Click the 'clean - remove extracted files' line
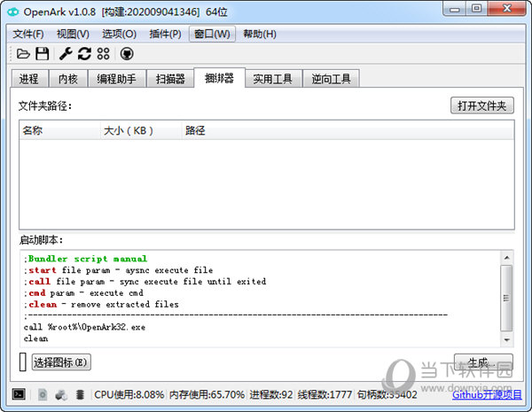The height and width of the screenshot is (412, 532). coord(101,305)
